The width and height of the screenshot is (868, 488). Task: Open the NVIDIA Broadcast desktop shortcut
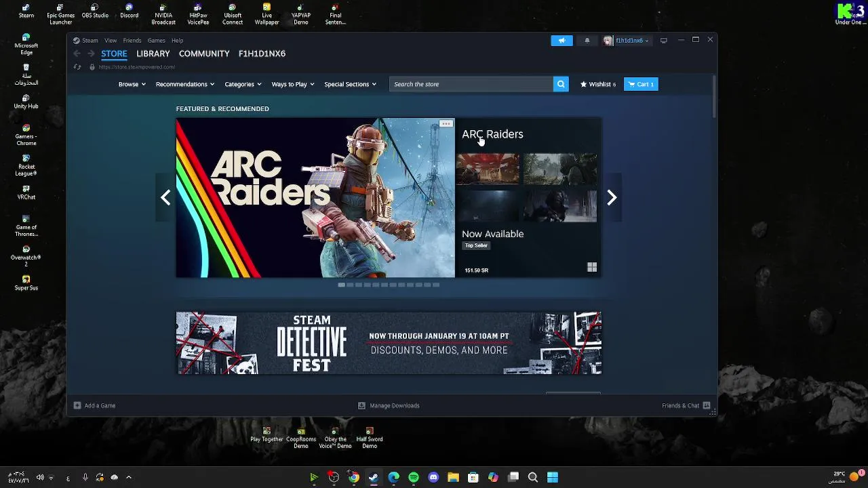click(163, 14)
